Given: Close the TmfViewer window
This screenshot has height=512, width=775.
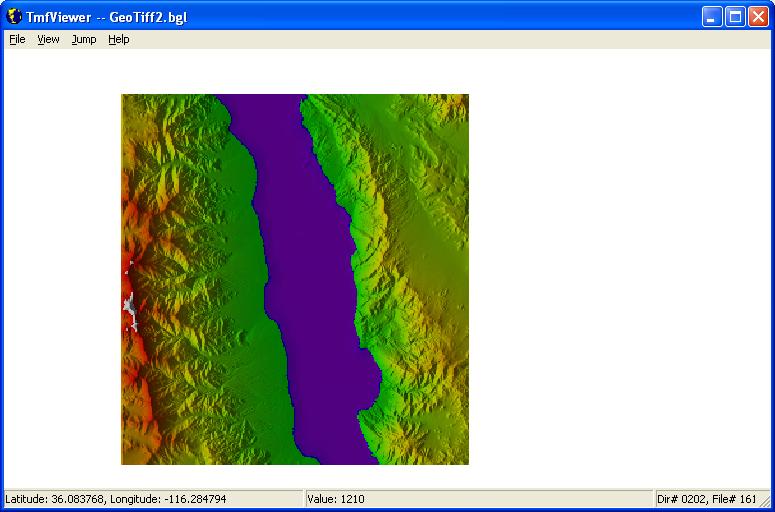Looking at the screenshot, I should tap(758, 17).
